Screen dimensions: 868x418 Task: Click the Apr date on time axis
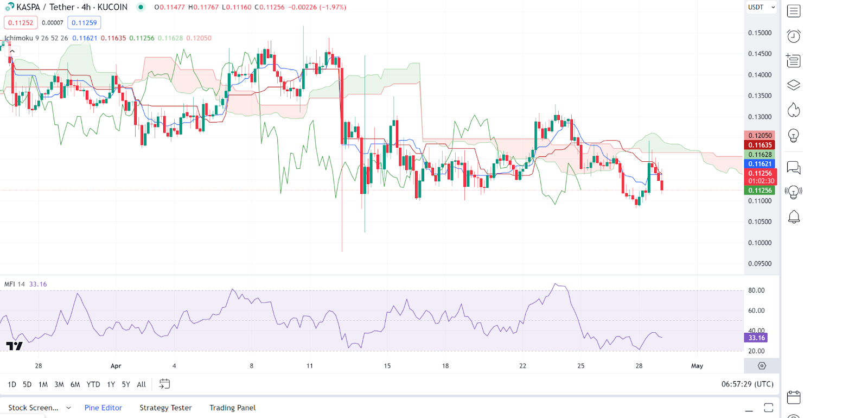click(x=116, y=366)
